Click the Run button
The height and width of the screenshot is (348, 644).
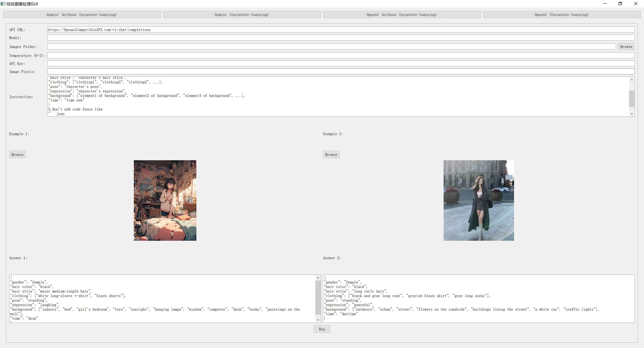click(x=322, y=329)
